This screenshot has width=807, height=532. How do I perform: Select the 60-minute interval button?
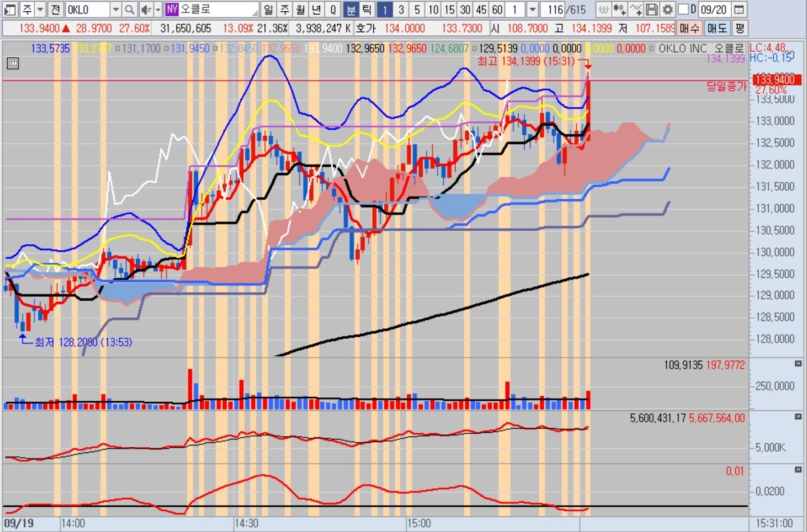[x=497, y=10]
